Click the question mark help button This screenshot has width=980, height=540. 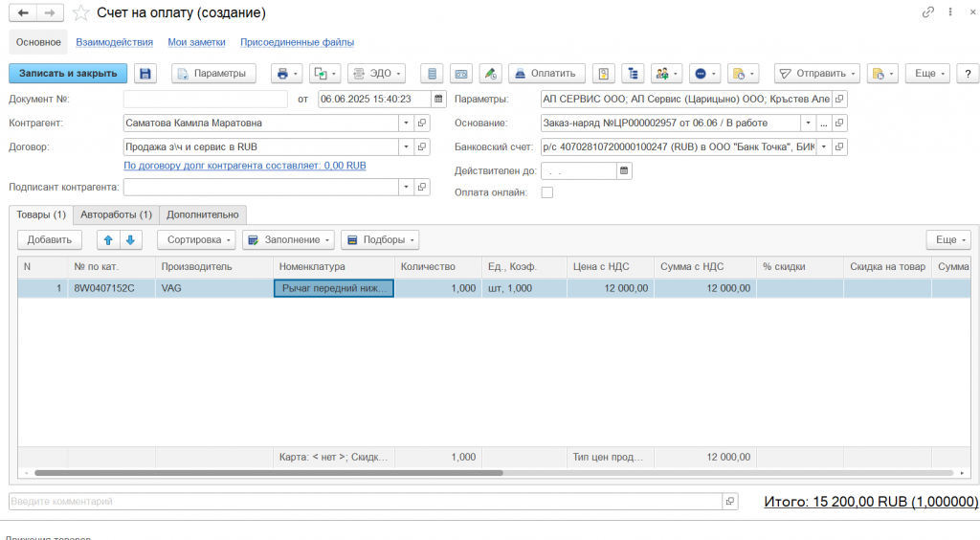pyautogui.click(x=967, y=74)
